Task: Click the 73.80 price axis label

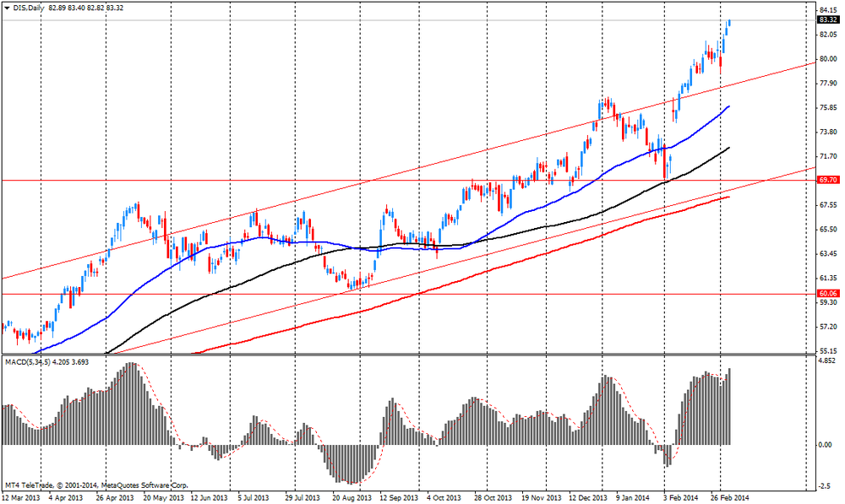Action: [828, 132]
